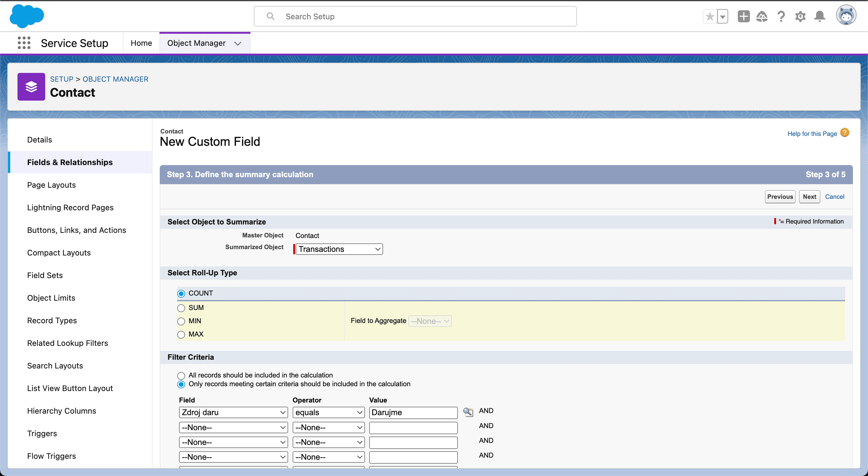Open the favorites list dropdown arrow

(722, 16)
